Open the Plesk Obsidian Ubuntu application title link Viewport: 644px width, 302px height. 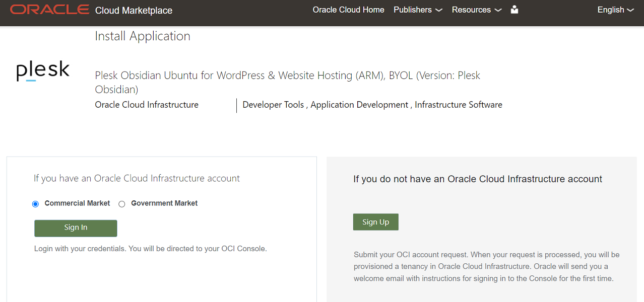[287, 75]
